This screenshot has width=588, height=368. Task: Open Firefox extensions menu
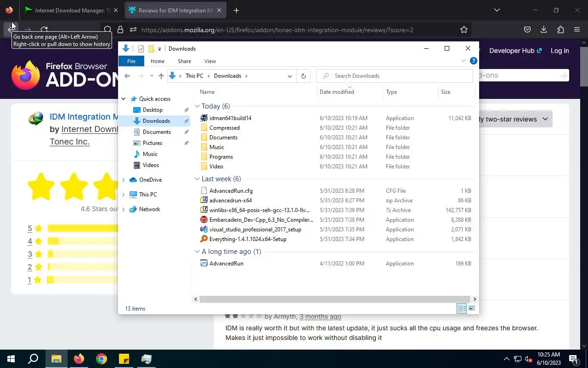[x=560, y=29]
